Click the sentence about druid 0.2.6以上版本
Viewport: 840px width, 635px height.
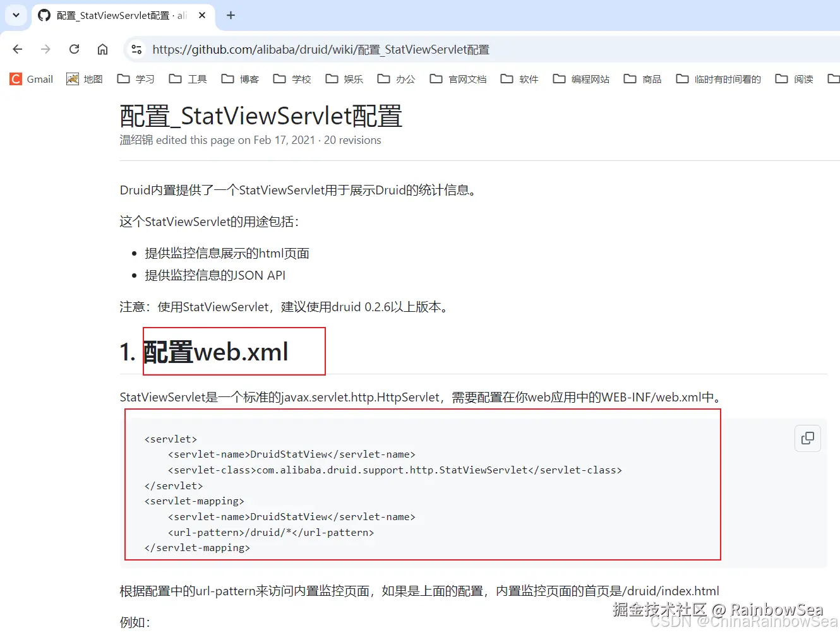285,307
